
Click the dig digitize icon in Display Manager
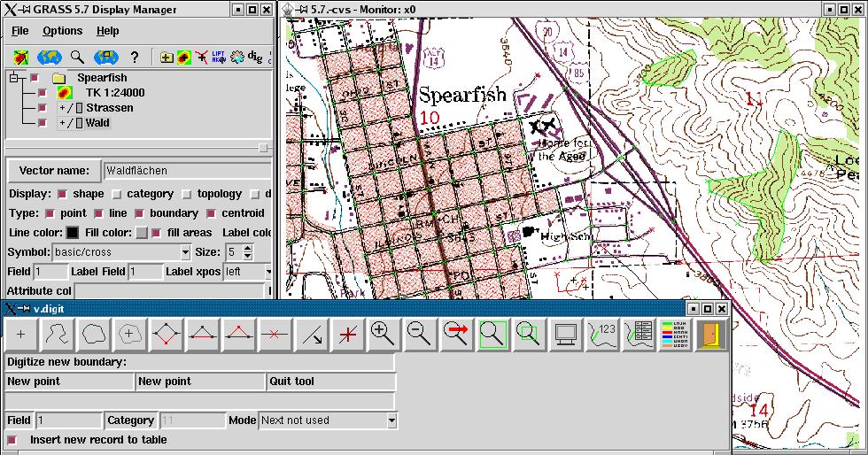coord(255,57)
